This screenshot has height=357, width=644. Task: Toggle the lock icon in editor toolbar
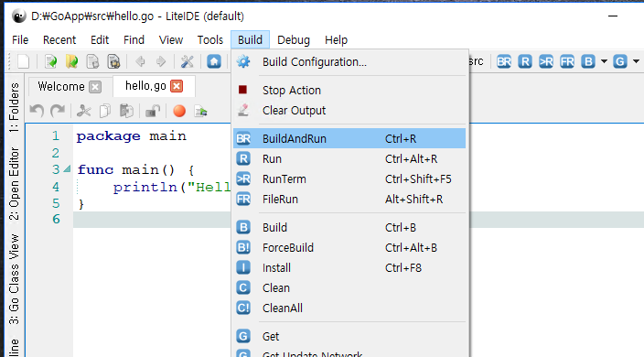153,111
